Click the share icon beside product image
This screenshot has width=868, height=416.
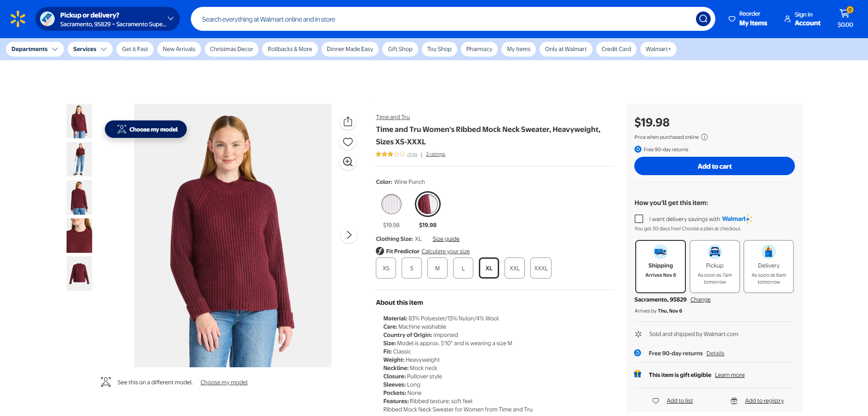click(348, 121)
